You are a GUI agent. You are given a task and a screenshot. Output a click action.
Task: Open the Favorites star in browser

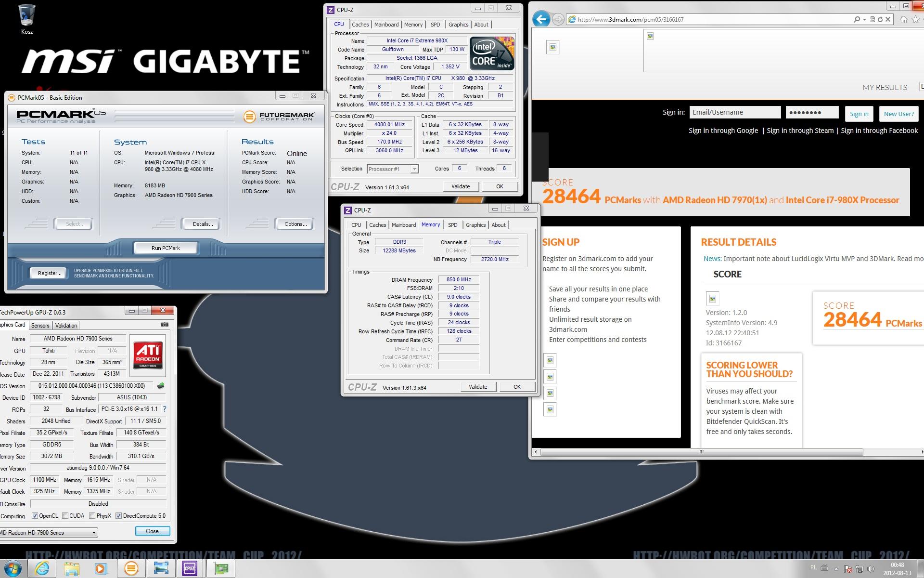click(x=916, y=19)
